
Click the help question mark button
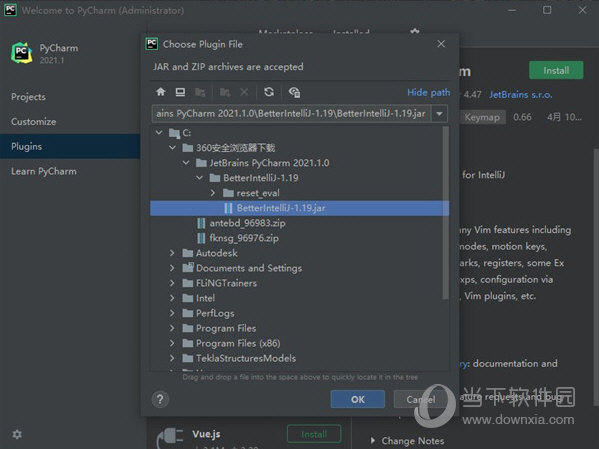[x=160, y=400]
